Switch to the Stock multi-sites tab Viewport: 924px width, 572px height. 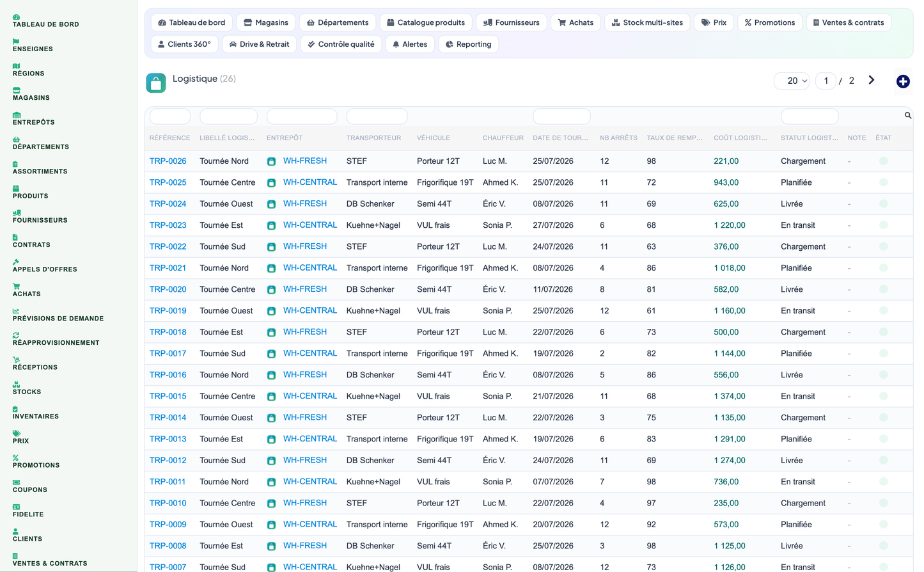647,22
